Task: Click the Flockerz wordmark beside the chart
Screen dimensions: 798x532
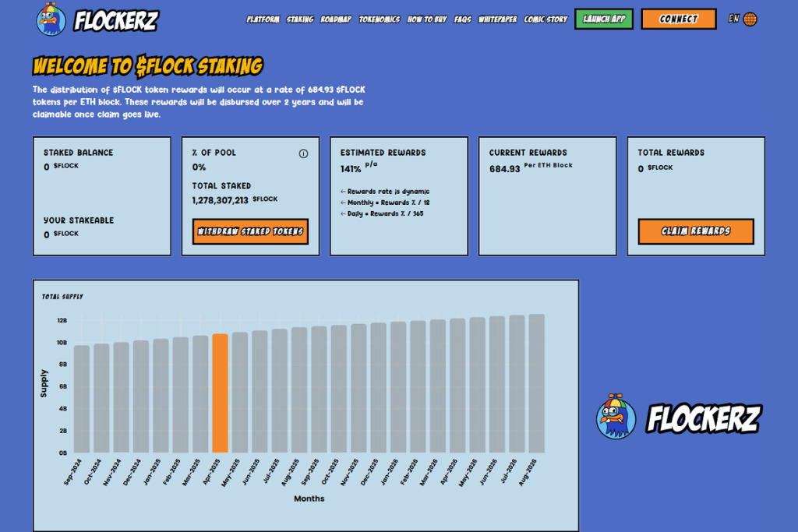Action: pos(704,418)
